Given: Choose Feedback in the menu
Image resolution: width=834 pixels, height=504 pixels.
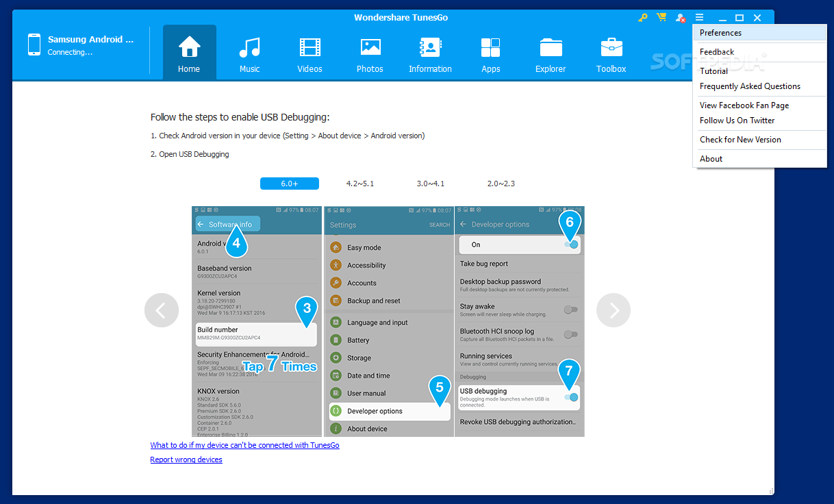Looking at the screenshot, I should (759, 52).
